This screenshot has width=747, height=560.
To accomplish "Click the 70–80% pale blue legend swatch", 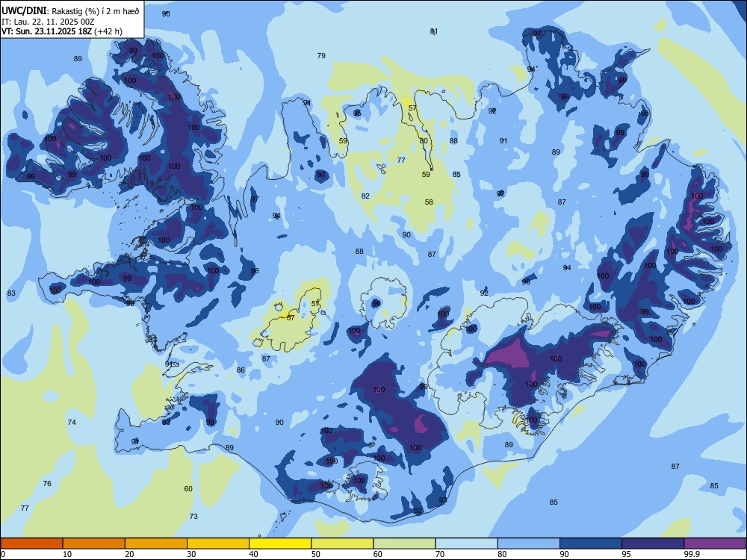I will point(466,544).
